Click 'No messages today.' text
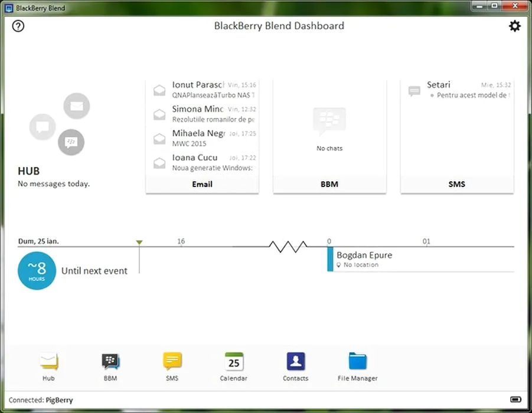 [54, 183]
